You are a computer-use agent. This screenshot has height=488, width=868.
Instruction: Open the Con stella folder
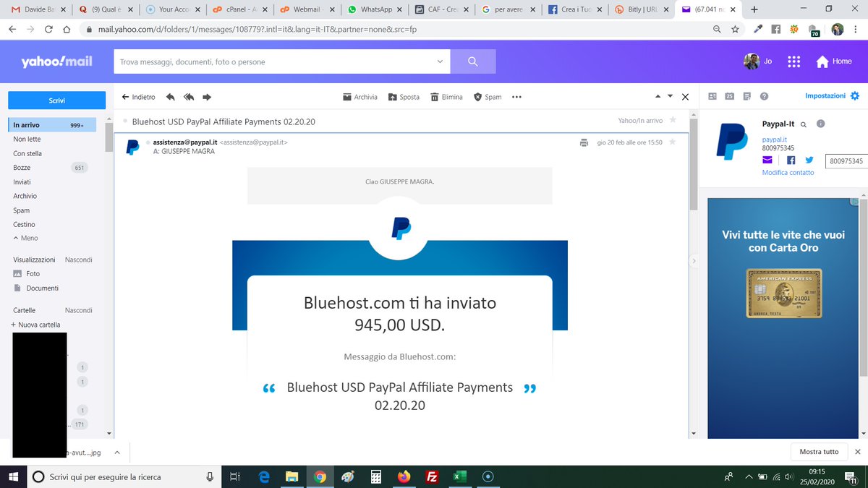point(27,153)
